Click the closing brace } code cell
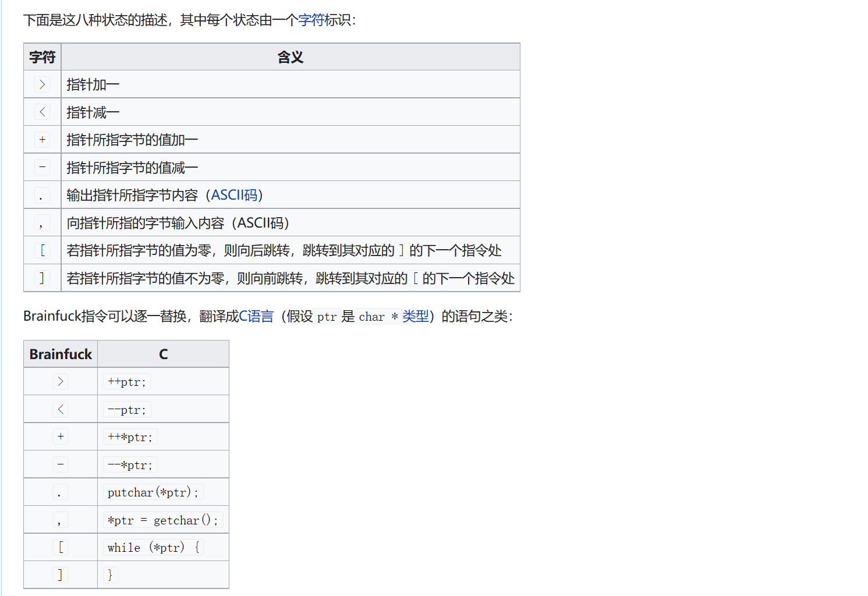 [x=110, y=575]
